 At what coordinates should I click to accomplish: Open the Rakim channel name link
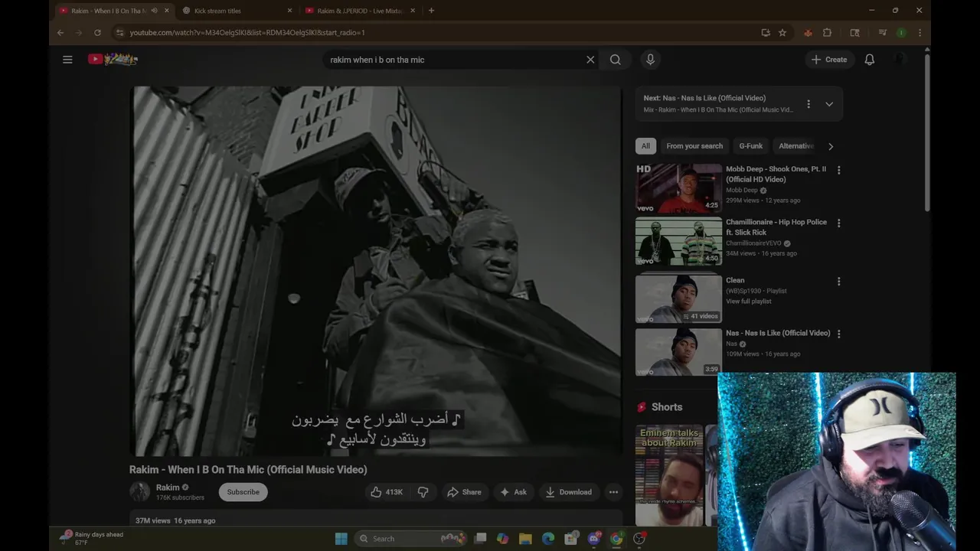pos(168,487)
